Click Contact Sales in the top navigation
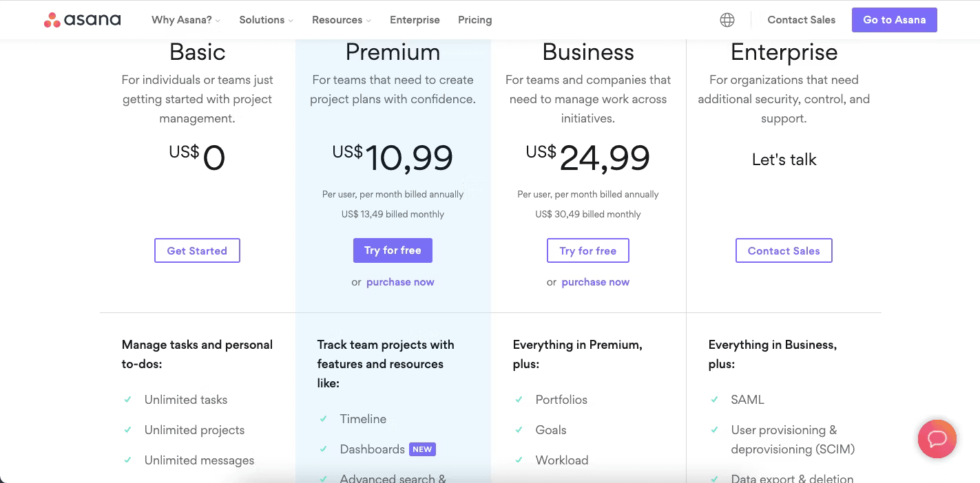980x483 pixels. [802, 20]
